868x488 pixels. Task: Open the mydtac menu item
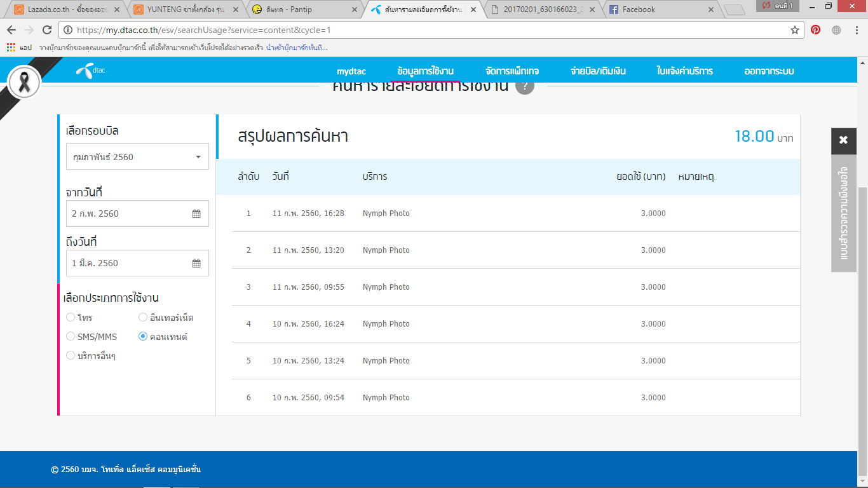(x=351, y=71)
